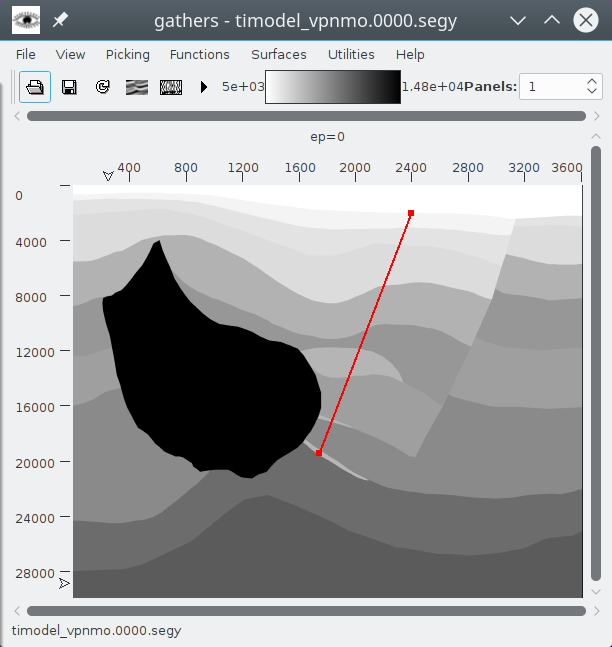
Task: Open the Utilities menu
Action: 351,54
